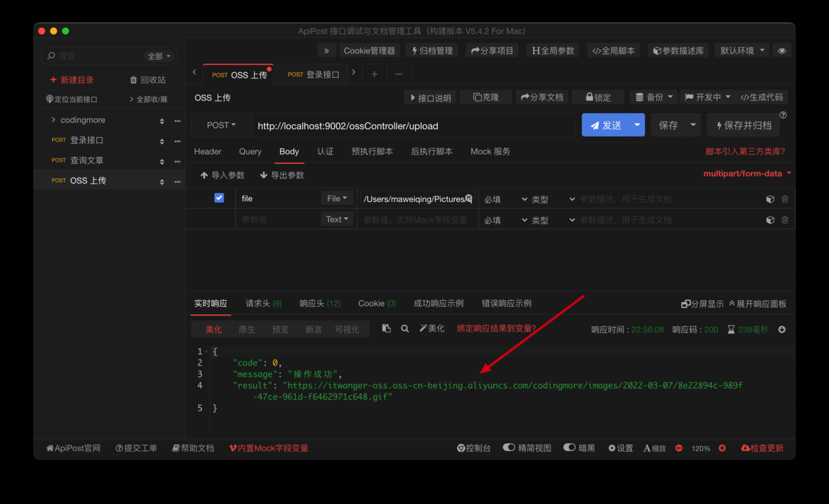829x504 pixels.
Task: Switch to the Header tab
Action: pos(208,152)
